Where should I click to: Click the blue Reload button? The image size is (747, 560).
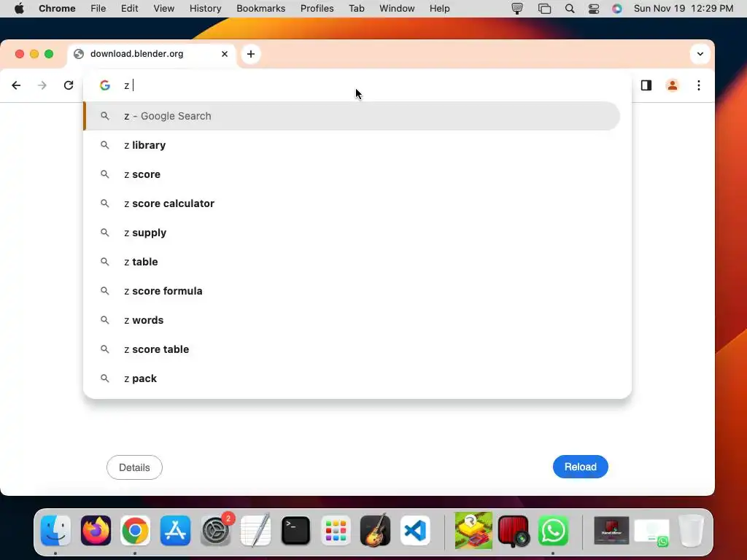pyautogui.click(x=580, y=467)
